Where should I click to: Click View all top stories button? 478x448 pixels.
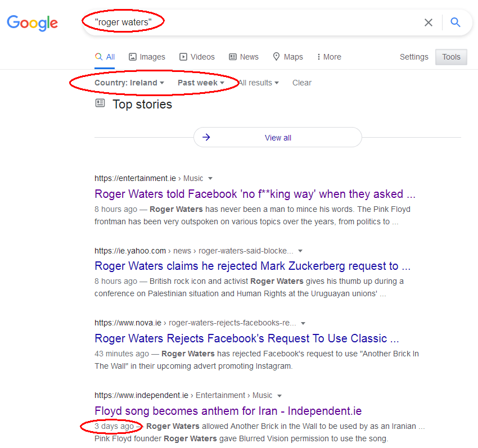pyautogui.click(x=278, y=138)
